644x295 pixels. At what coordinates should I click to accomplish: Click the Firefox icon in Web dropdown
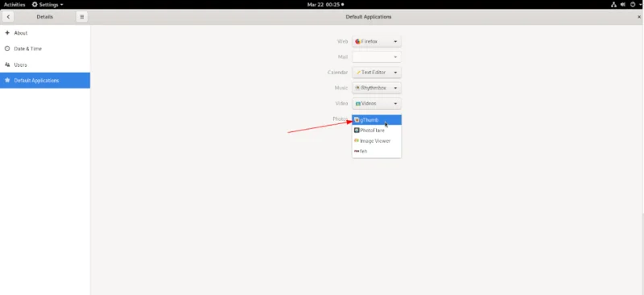[357, 42]
